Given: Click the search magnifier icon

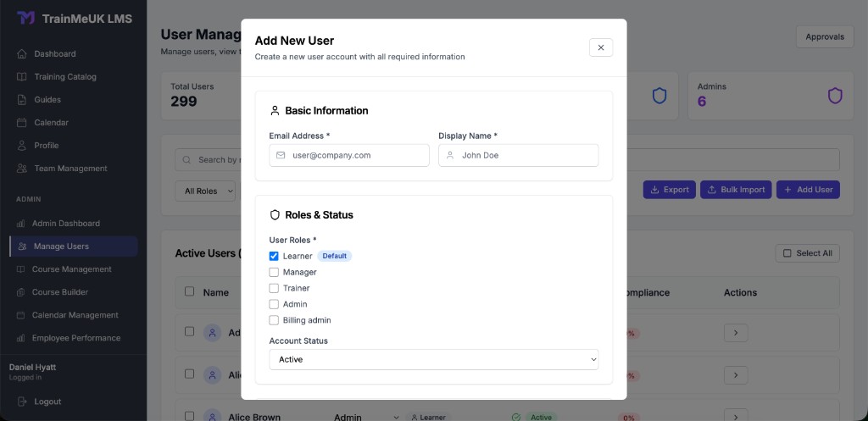Looking at the screenshot, I should pos(186,160).
